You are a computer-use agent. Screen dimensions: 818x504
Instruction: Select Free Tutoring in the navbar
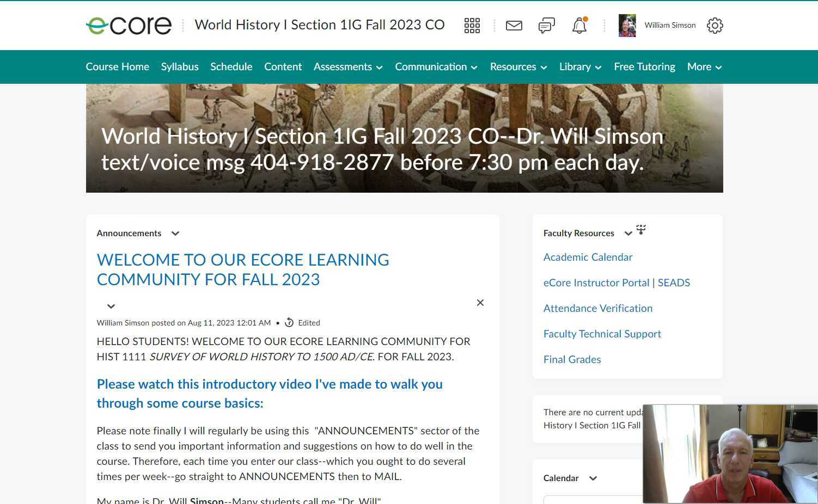click(644, 66)
